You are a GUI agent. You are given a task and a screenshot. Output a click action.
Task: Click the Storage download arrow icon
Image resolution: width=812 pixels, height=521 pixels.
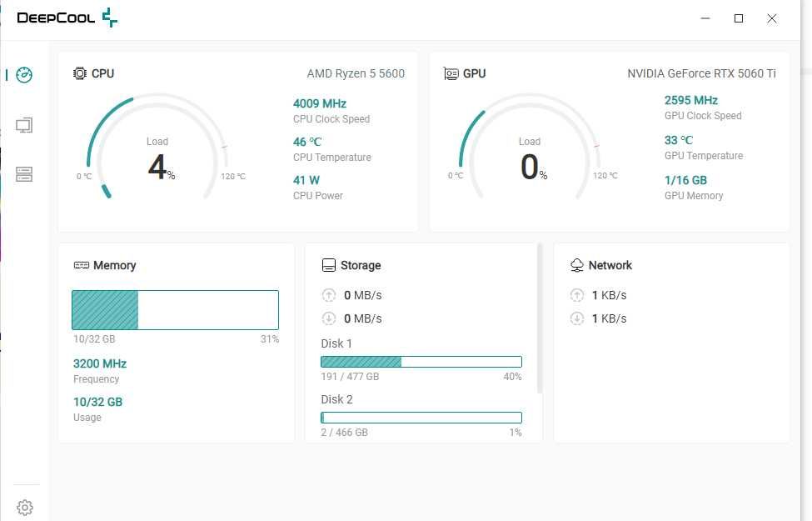click(329, 318)
